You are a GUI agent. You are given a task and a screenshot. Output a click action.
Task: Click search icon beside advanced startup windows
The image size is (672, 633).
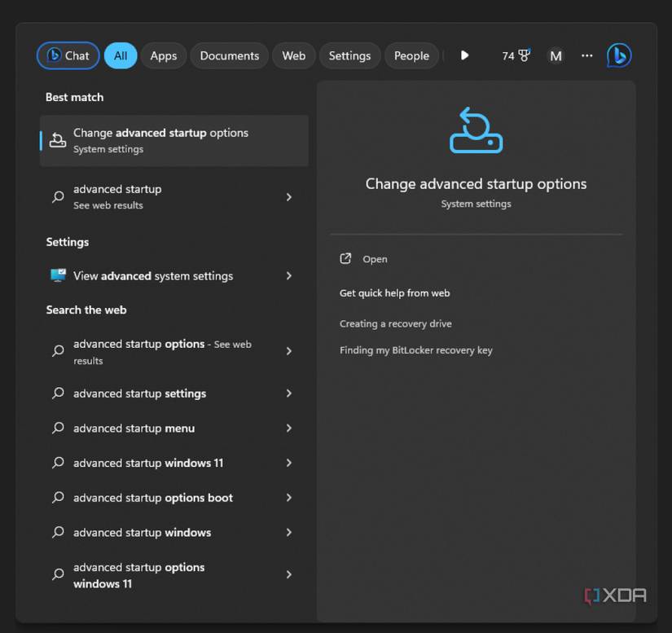[x=58, y=532]
